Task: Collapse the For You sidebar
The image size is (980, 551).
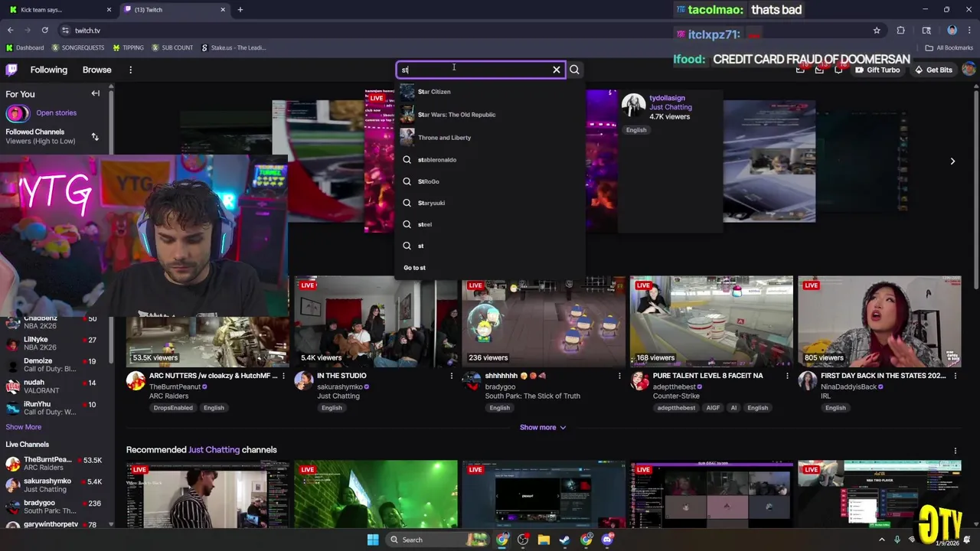Action: (96, 93)
